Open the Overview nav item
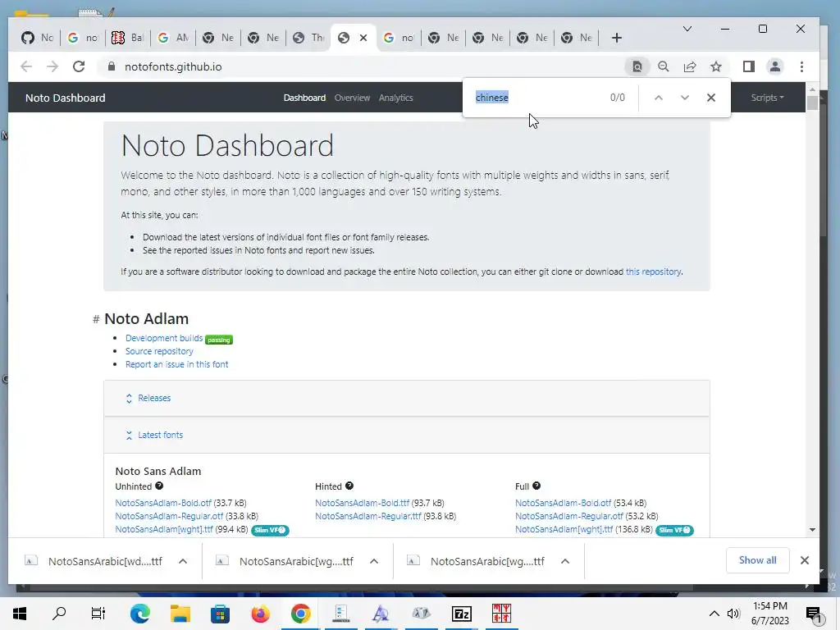The image size is (840, 630). point(352,98)
